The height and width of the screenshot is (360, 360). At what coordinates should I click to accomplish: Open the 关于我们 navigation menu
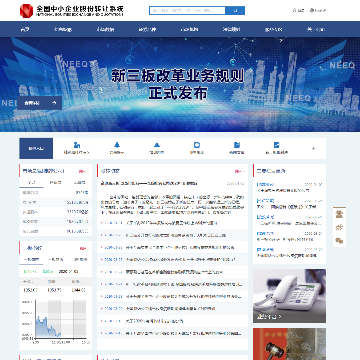click(x=316, y=29)
